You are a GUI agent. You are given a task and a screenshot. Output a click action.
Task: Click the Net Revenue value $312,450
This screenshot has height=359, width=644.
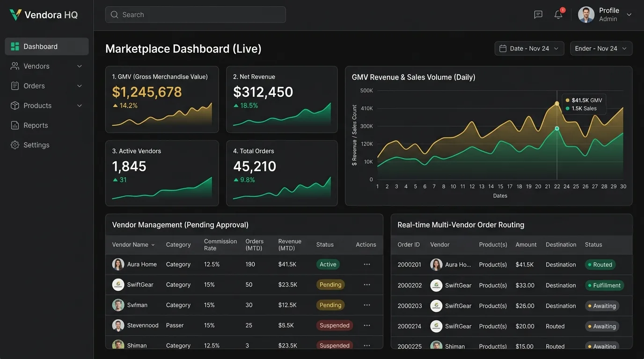click(x=263, y=92)
